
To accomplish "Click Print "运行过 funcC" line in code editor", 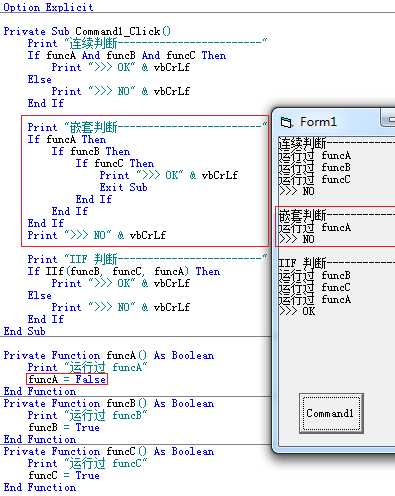I will [x=87, y=463].
